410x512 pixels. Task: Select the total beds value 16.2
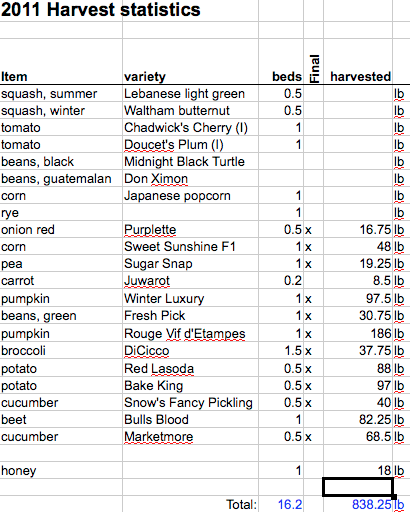coord(290,505)
